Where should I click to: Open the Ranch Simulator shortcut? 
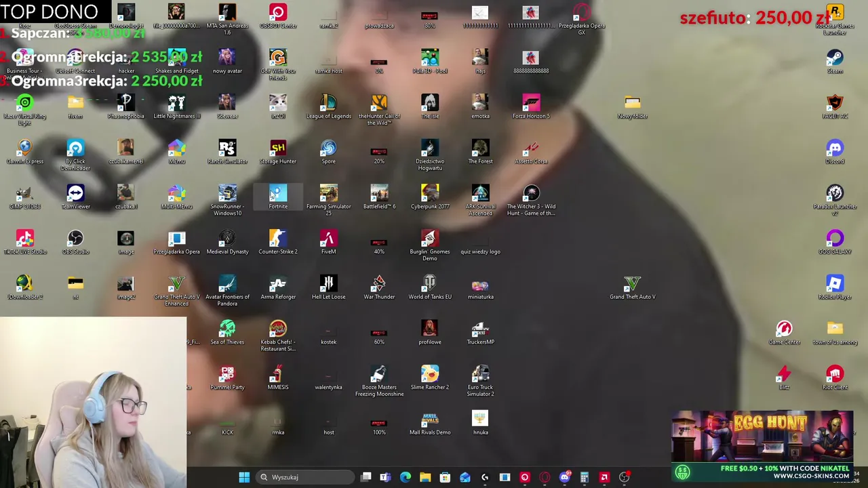tap(227, 151)
